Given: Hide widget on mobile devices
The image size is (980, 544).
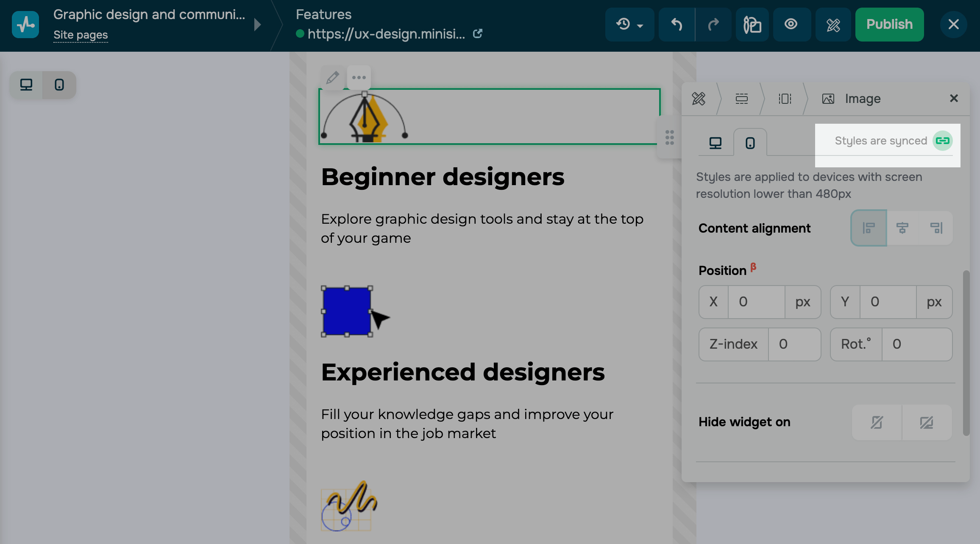Looking at the screenshot, I should tap(877, 422).
